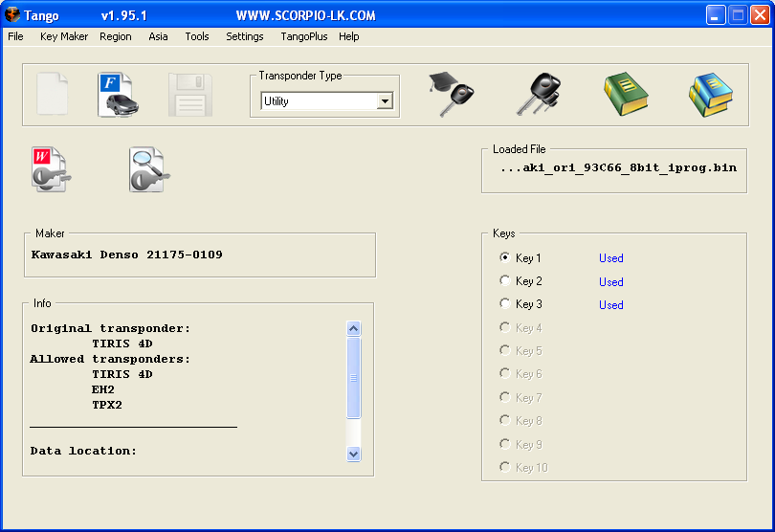Viewport: 775px width, 532px height.
Task: Click the read key magnifier icon
Action: coord(149,169)
